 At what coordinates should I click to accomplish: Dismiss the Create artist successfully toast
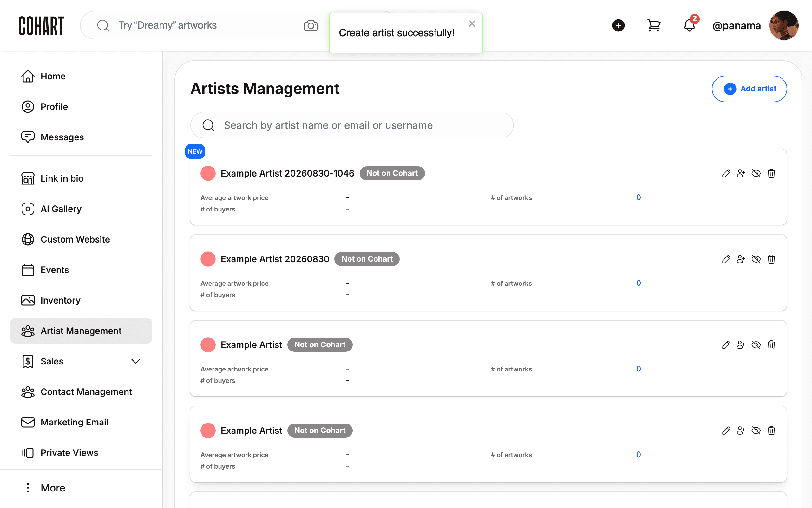click(472, 23)
